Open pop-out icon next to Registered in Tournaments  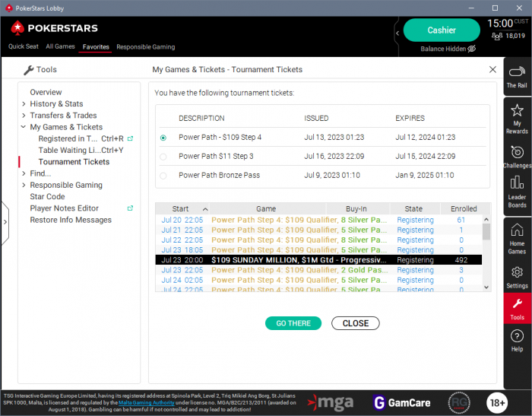[130, 138]
